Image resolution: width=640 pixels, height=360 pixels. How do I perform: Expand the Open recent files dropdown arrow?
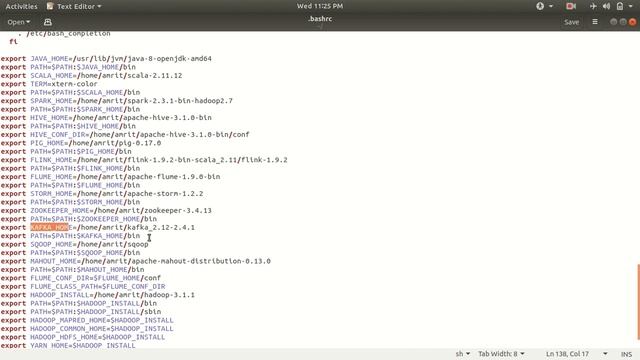[28, 22]
